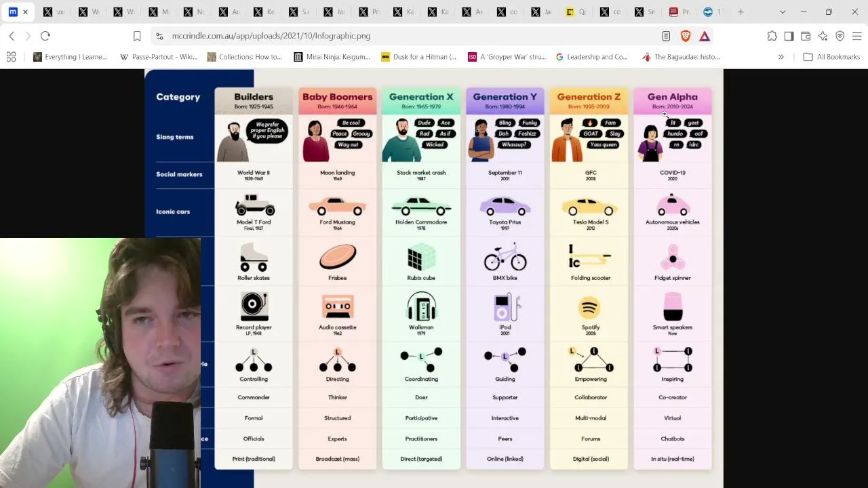Click the "Generation X" column heading
The image size is (868, 488).
click(421, 97)
